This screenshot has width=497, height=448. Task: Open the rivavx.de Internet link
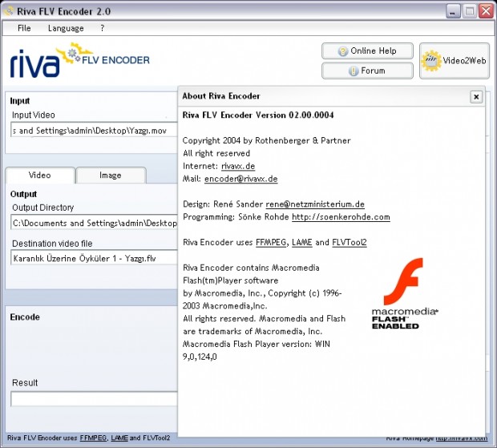(238, 166)
